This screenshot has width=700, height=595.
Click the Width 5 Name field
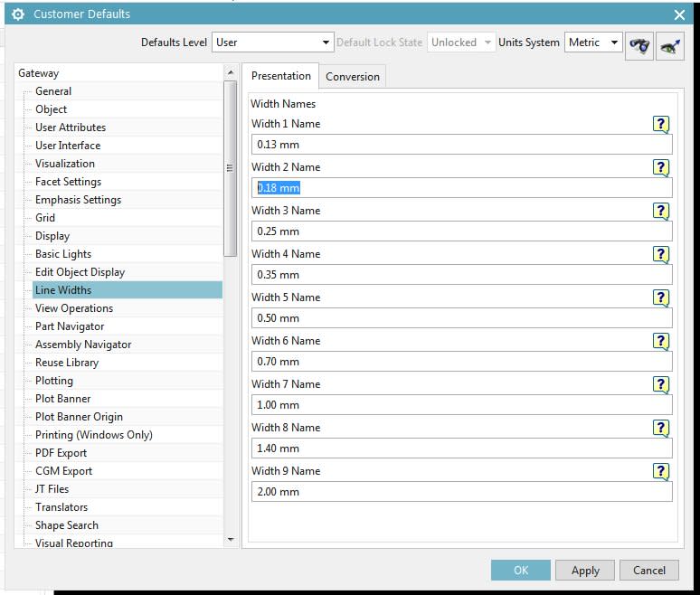(x=461, y=317)
